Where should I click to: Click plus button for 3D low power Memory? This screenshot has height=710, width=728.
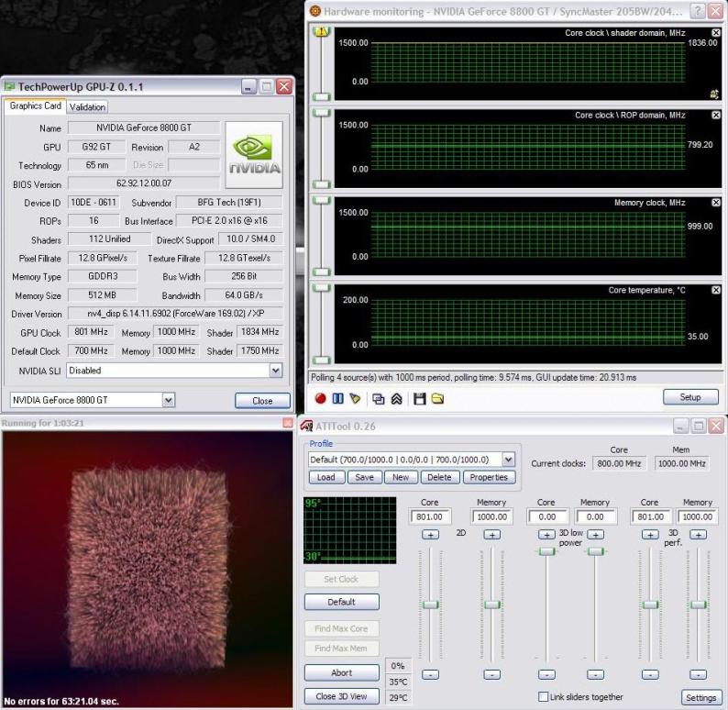596,535
